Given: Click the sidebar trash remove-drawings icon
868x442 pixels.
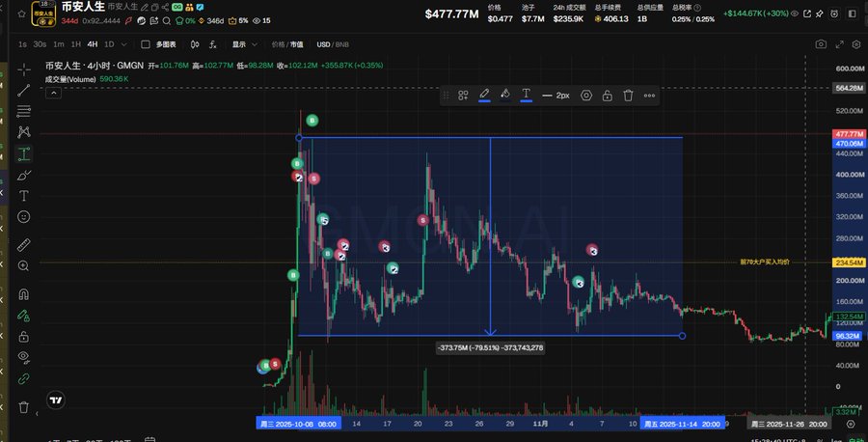Looking at the screenshot, I should (24, 407).
